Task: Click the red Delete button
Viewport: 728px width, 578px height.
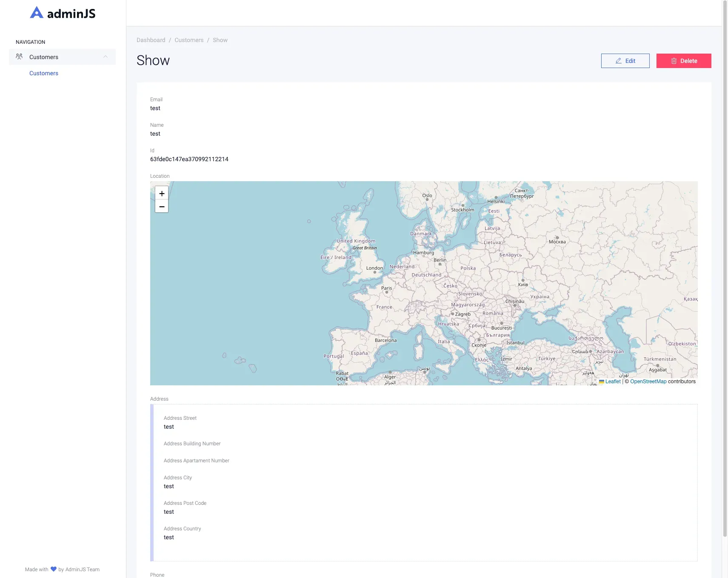Action: tap(683, 61)
